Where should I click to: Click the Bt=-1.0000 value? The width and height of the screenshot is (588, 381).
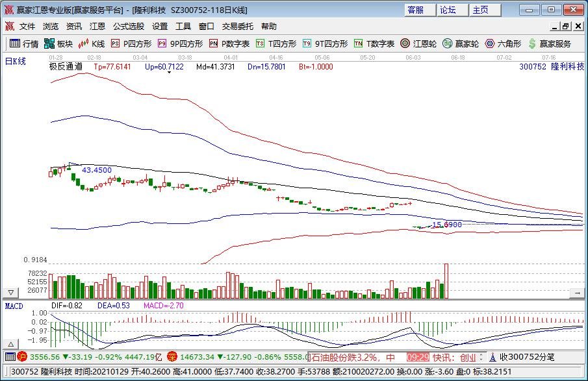[316, 67]
